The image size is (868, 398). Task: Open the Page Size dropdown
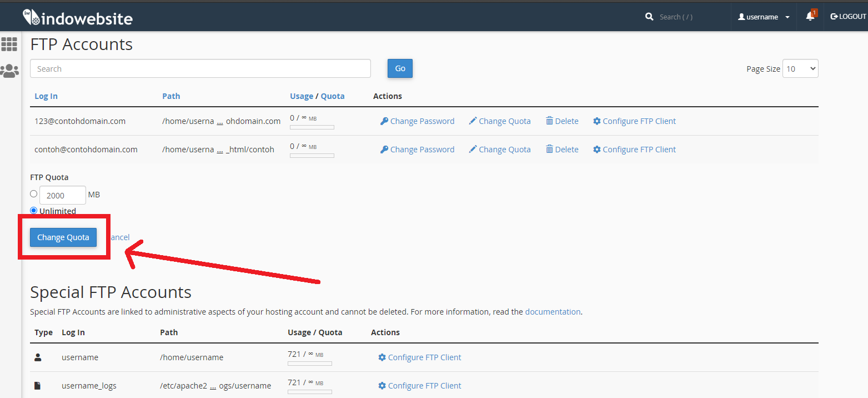800,69
